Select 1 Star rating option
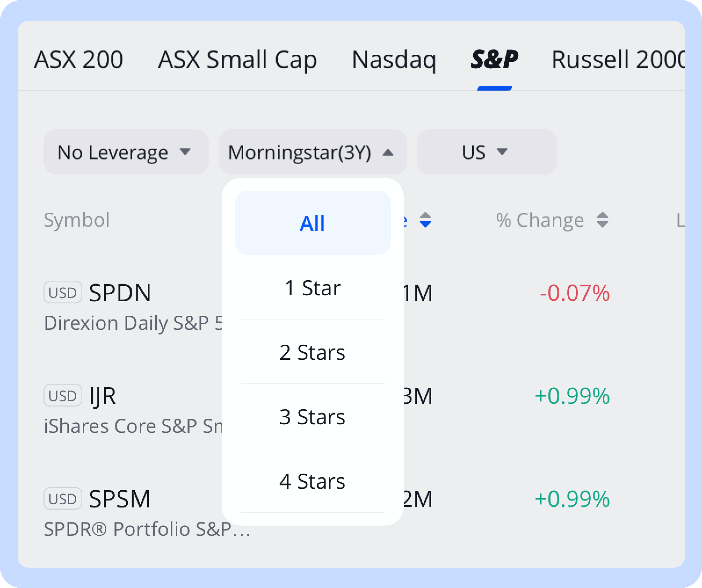 coord(312,288)
